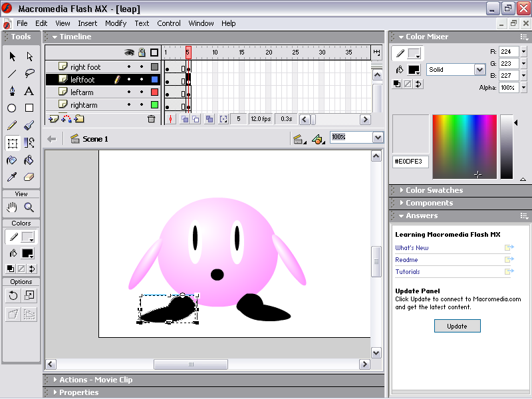The image size is (532, 399).
Task: Select the Lasso tool
Action: [29, 74]
